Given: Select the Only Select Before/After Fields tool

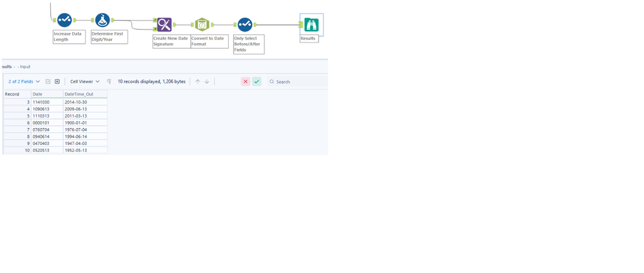Looking at the screenshot, I should point(245,24).
